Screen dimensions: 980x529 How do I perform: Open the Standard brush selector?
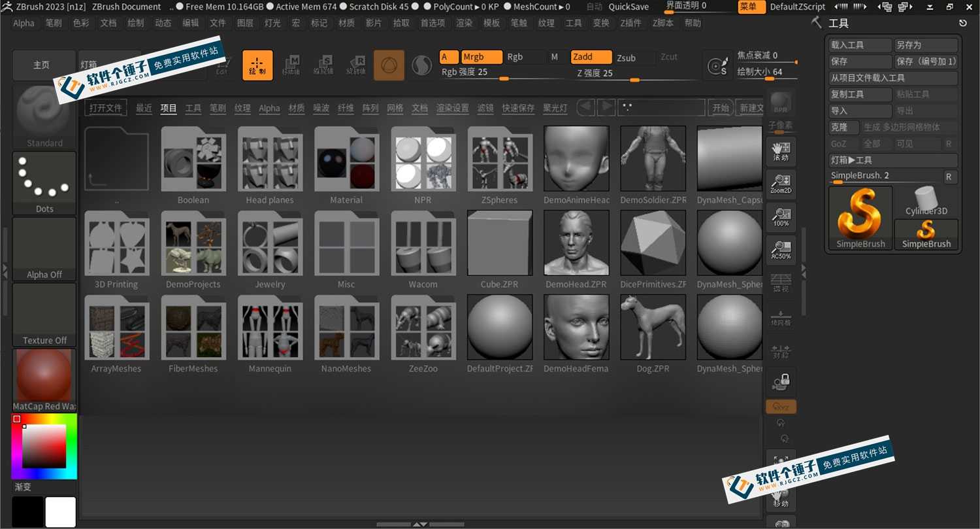point(44,116)
